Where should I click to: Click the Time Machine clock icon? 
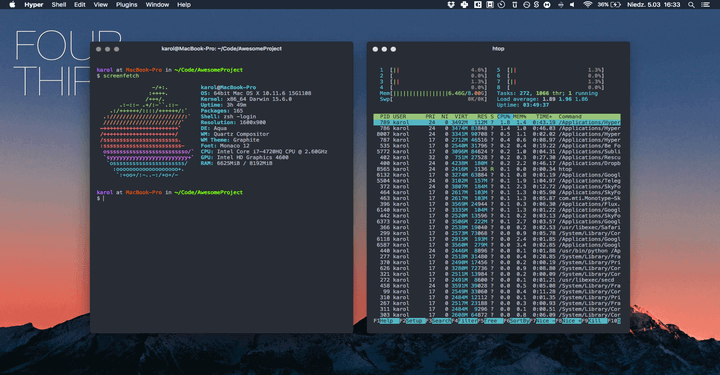501,5
